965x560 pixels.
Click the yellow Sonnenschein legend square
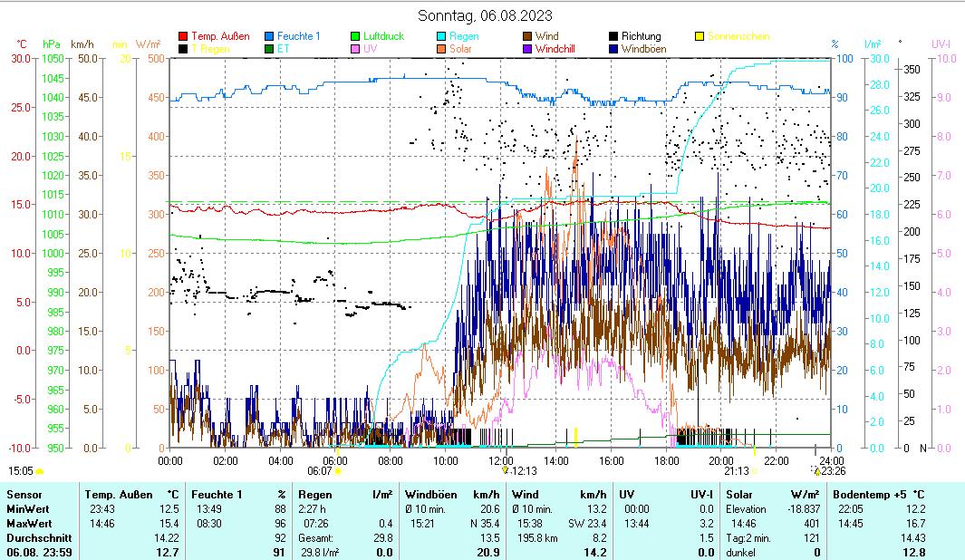click(699, 37)
